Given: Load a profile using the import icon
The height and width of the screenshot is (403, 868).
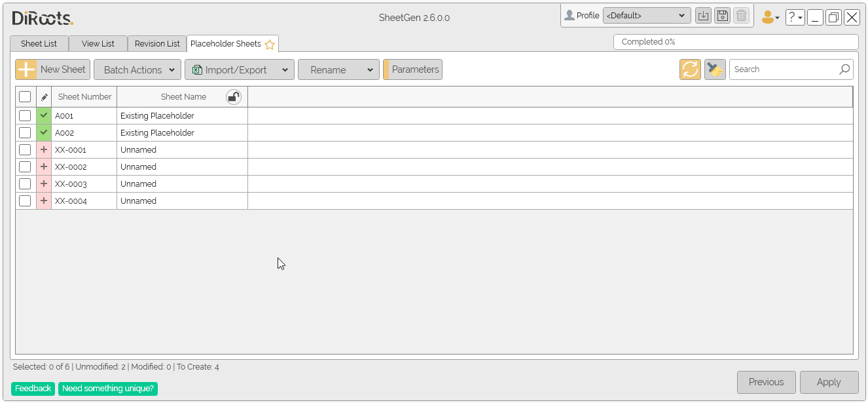Looking at the screenshot, I should (x=703, y=15).
